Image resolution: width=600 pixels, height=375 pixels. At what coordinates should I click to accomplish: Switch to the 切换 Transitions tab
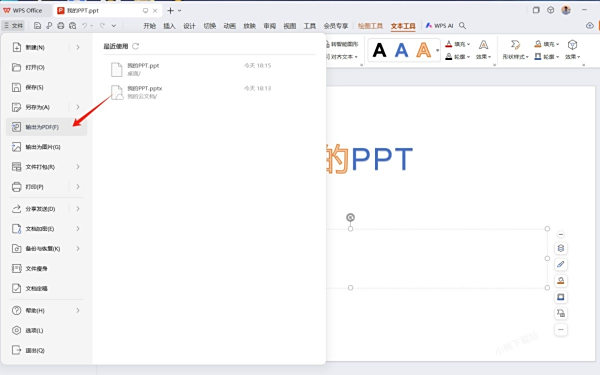tap(209, 26)
